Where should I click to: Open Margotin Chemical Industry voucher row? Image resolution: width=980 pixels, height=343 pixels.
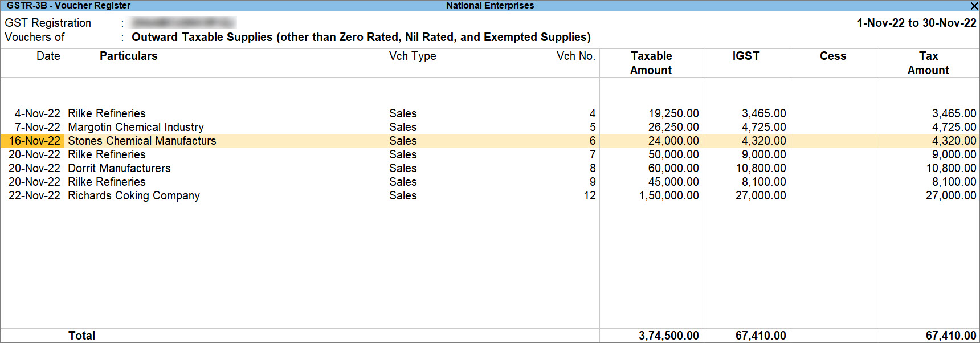pyautogui.click(x=490, y=127)
